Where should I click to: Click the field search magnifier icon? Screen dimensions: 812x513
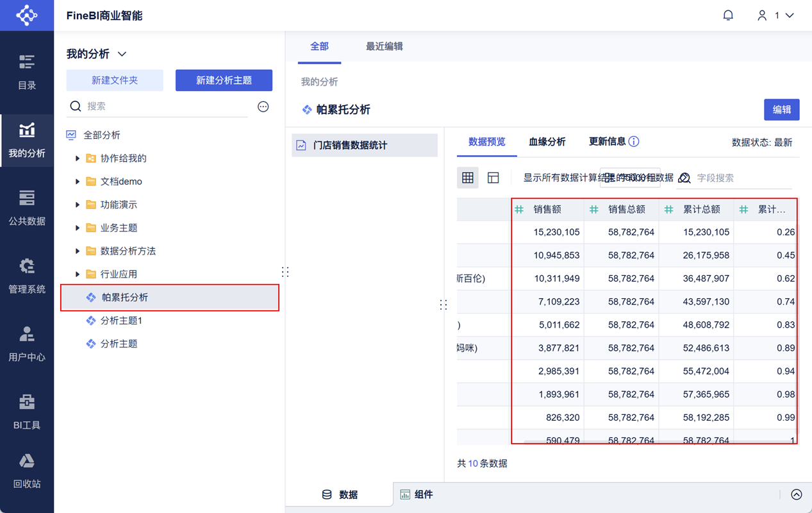click(683, 178)
